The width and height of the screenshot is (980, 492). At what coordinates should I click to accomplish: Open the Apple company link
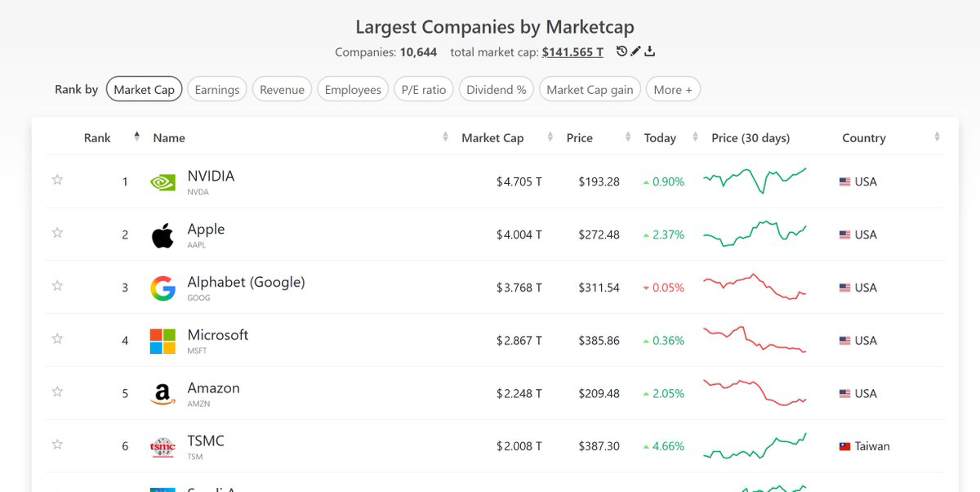click(x=206, y=229)
